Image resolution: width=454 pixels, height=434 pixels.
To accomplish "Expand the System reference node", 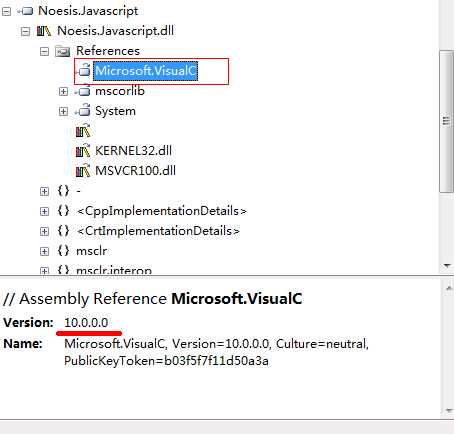I will click(x=63, y=111).
